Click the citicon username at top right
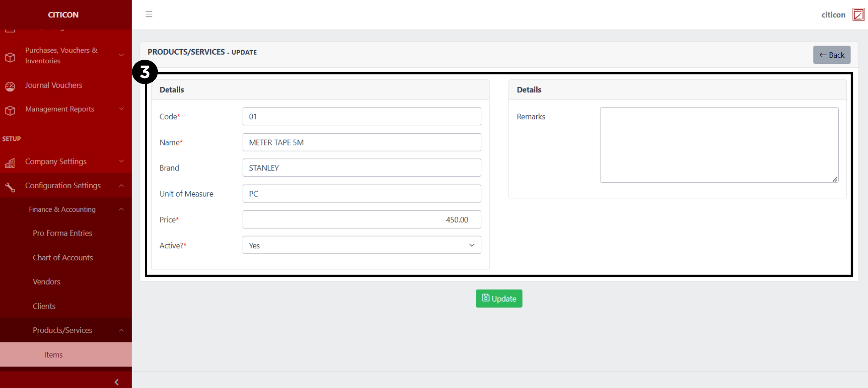 click(x=833, y=15)
